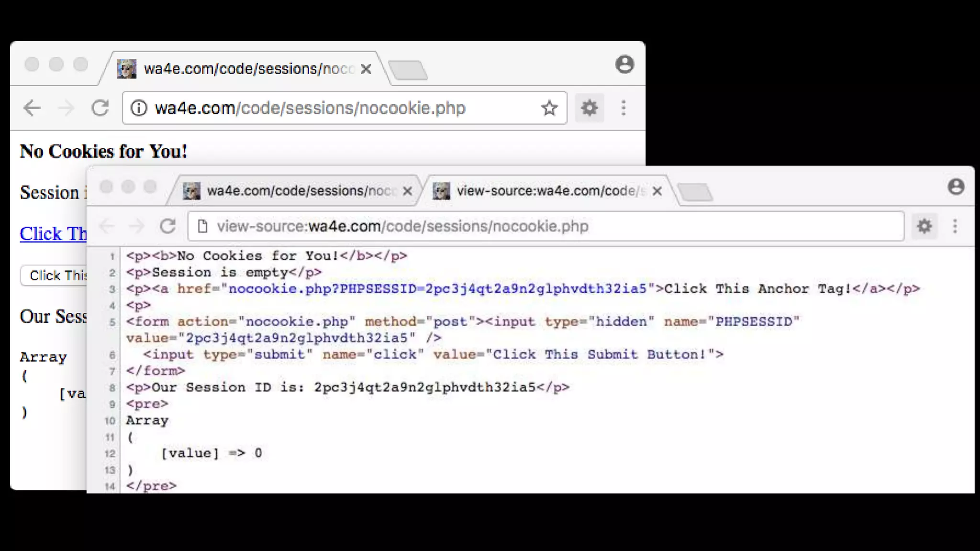Click the gear extension icon in the view-source window
Screen dimensions: 980x551
click(924, 226)
